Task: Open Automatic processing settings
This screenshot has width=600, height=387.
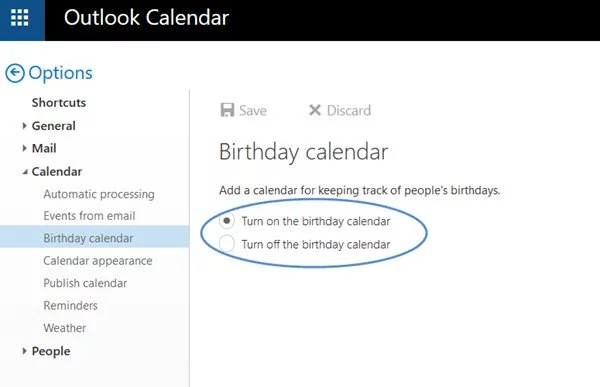Action: (99, 194)
